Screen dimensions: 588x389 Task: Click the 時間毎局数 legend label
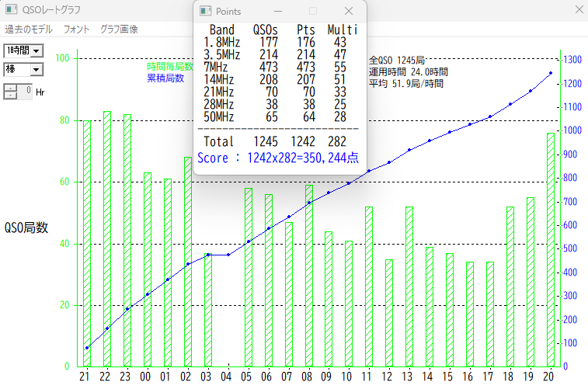click(170, 67)
